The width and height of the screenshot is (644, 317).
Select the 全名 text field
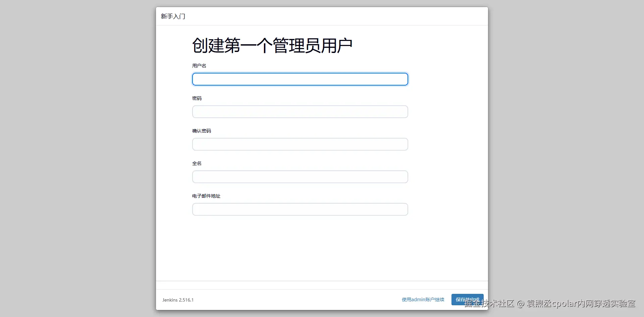point(300,177)
